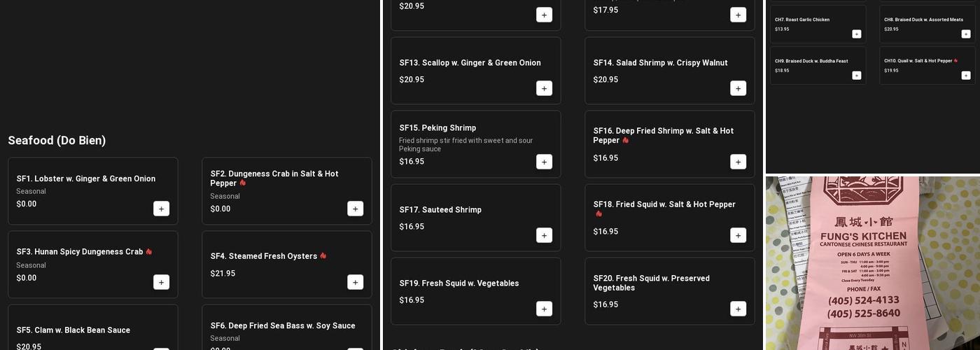Image resolution: width=980 pixels, height=350 pixels.
Task: Add CH7 Roast Garlic Chicken to cart
Action: (x=857, y=34)
